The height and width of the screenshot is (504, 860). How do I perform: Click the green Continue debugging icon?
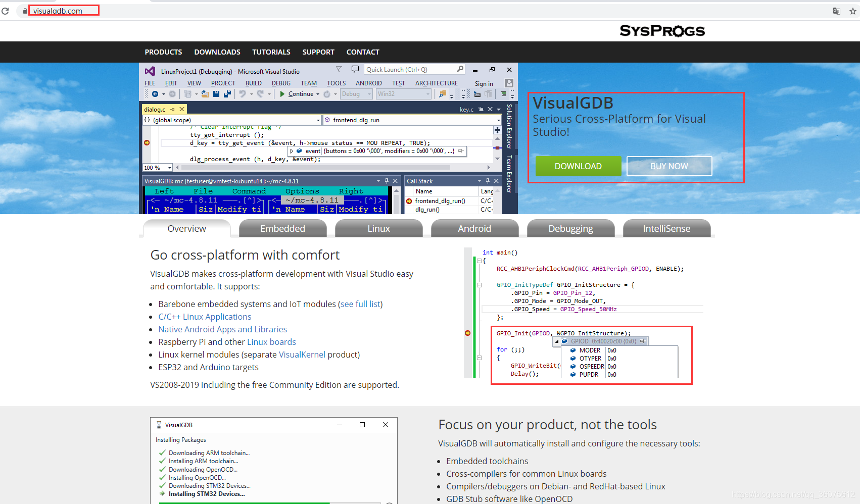283,94
